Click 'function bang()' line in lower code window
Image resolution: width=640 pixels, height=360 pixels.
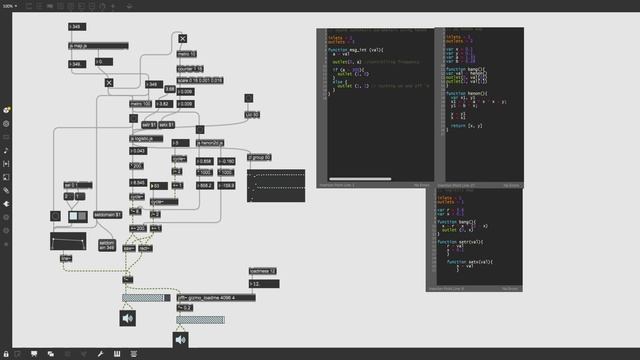coord(457,222)
